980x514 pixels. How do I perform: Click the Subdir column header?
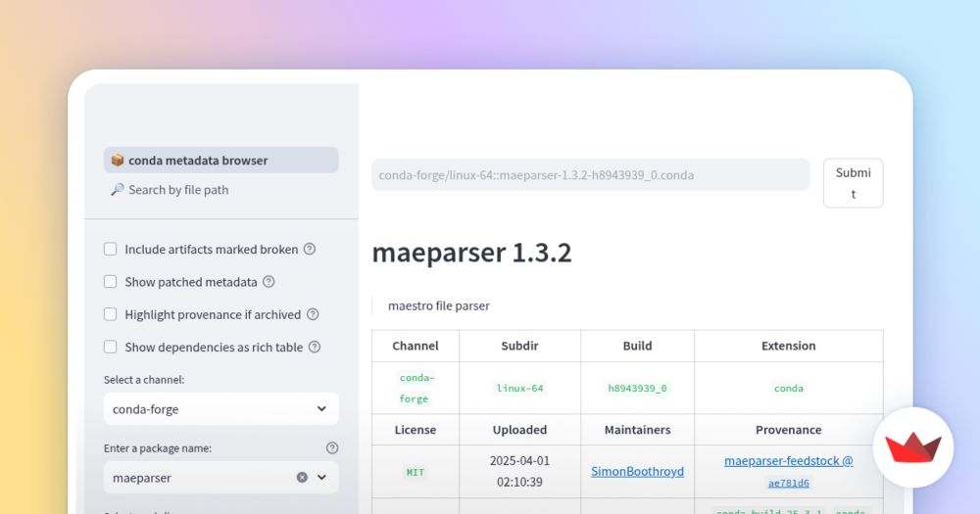tap(520, 346)
